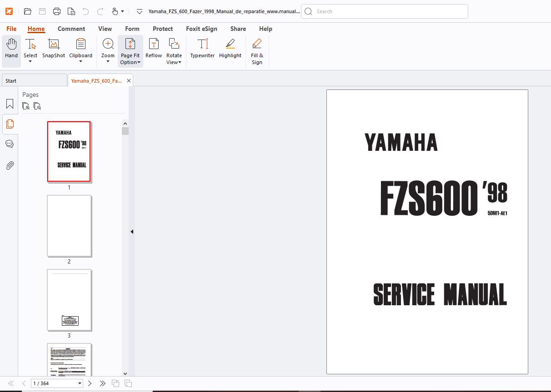Go to the previous view icon

(x=115, y=383)
